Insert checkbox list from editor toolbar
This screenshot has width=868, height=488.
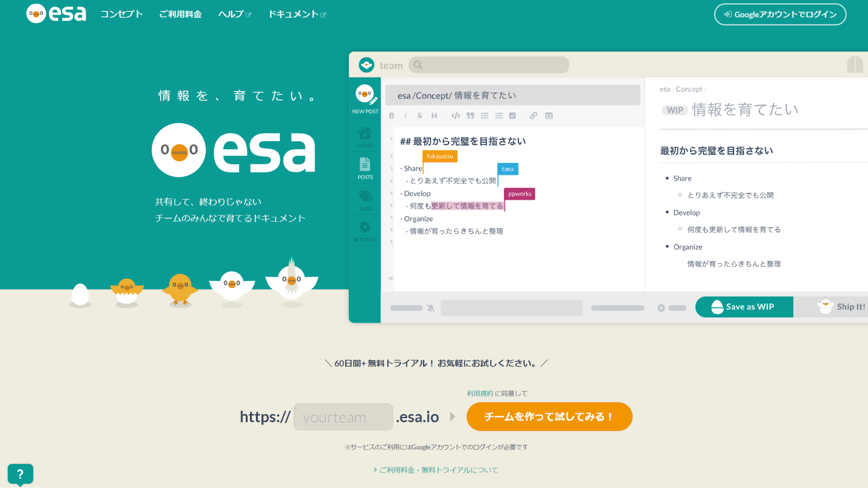[513, 115]
